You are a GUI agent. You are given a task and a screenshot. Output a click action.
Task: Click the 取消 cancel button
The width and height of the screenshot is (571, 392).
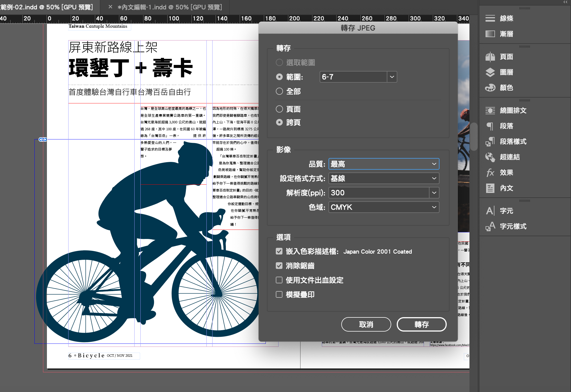coord(366,324)
